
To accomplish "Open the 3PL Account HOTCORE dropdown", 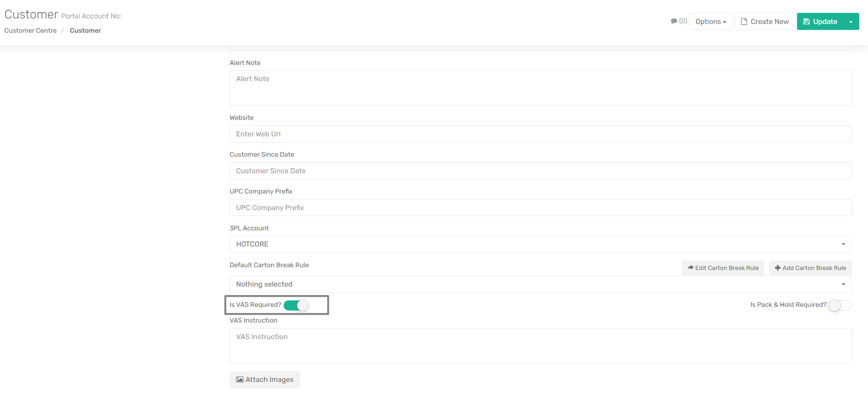I will point(541,244).
